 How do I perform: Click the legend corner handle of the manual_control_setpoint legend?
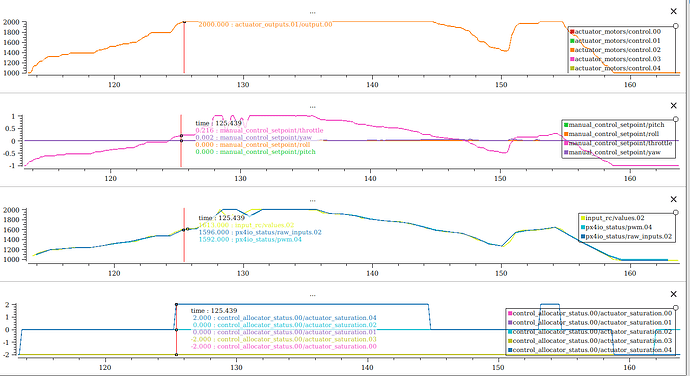point(676,119)
